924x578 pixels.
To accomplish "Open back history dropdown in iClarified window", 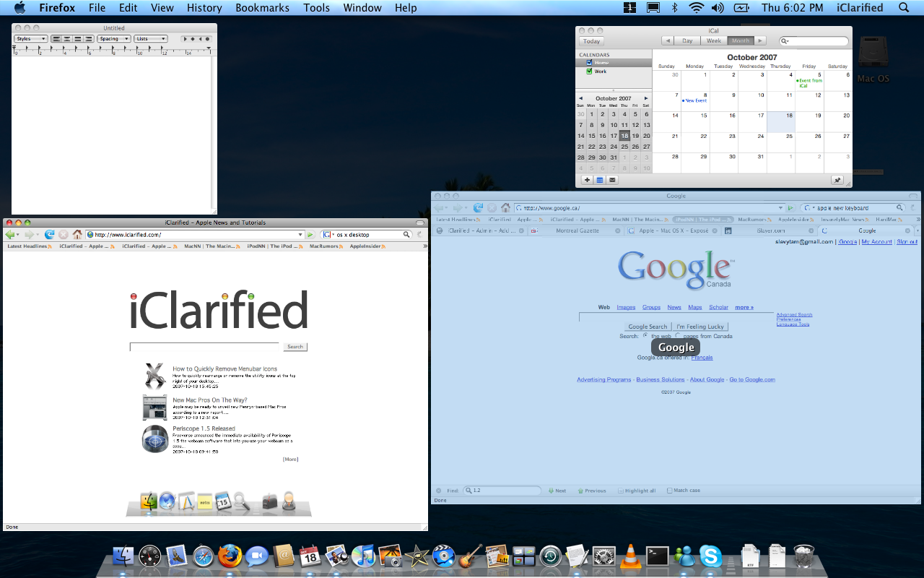I will tap(19, 235).
